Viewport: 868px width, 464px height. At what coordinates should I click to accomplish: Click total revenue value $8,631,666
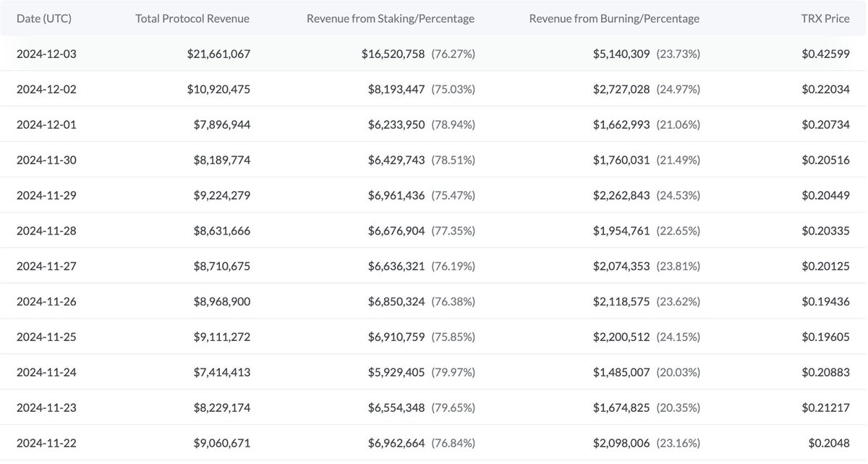pyautogui.click(x=222, y=231)
